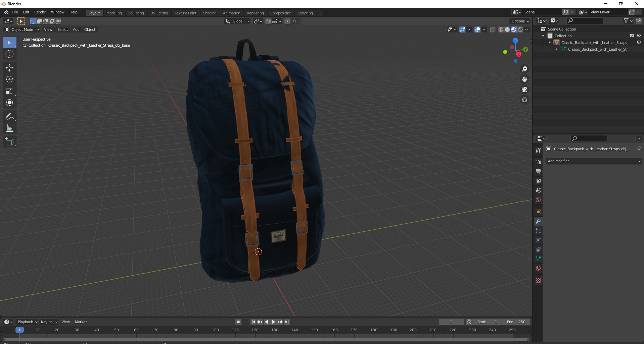
Task: Expand the Classic_Backpack mesh data row
Action: (557, 49)
